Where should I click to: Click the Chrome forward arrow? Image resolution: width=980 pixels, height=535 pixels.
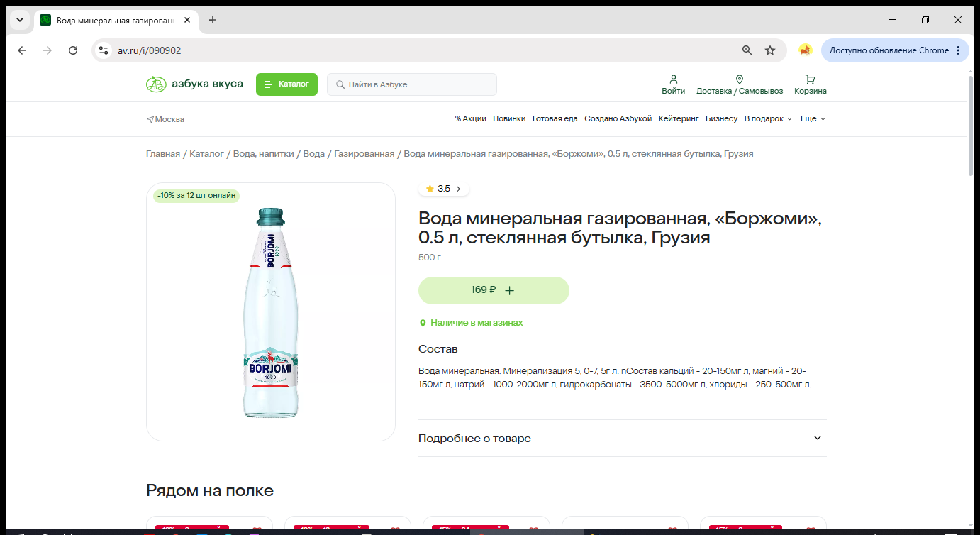click(48, 50)
